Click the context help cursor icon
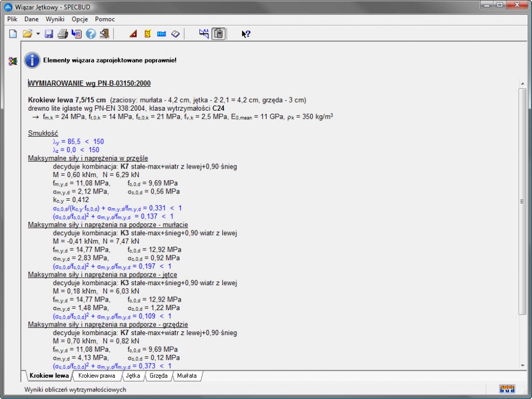This screenshot has width=532, height=399. click(x=245, y=34)
